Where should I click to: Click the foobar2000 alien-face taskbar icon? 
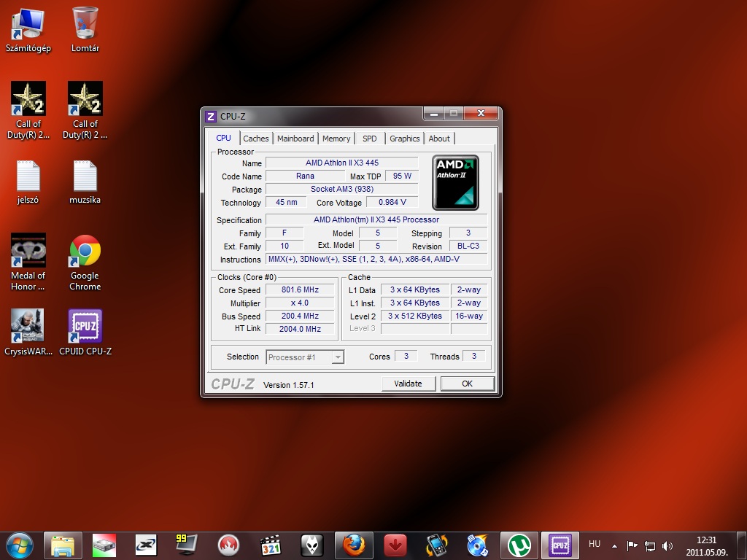coord(312,545)
